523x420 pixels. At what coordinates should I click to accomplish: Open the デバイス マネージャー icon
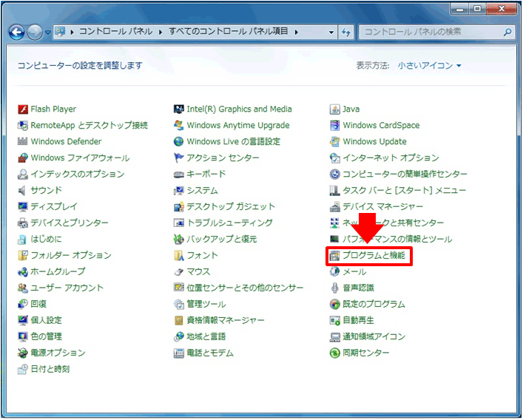334,206
